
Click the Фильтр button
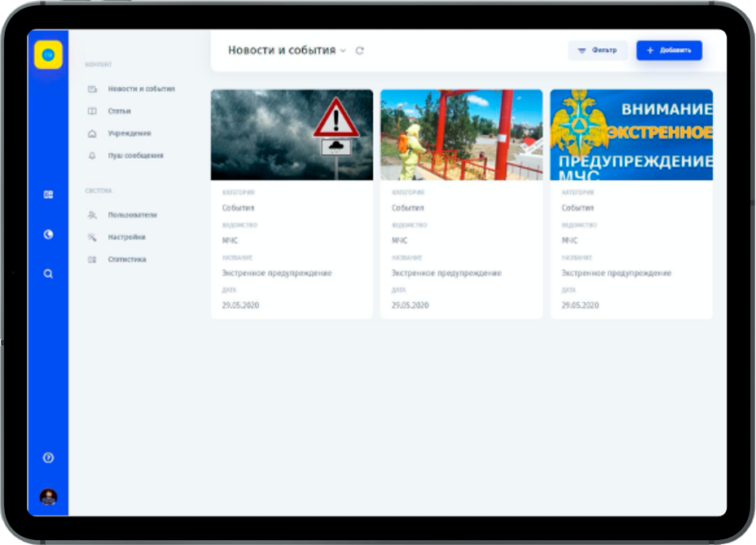pyautogui.click(x=598, y=51)
